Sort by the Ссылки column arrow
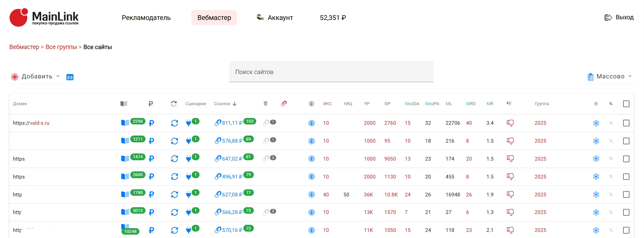644x238 pixels. pos(235,104)
